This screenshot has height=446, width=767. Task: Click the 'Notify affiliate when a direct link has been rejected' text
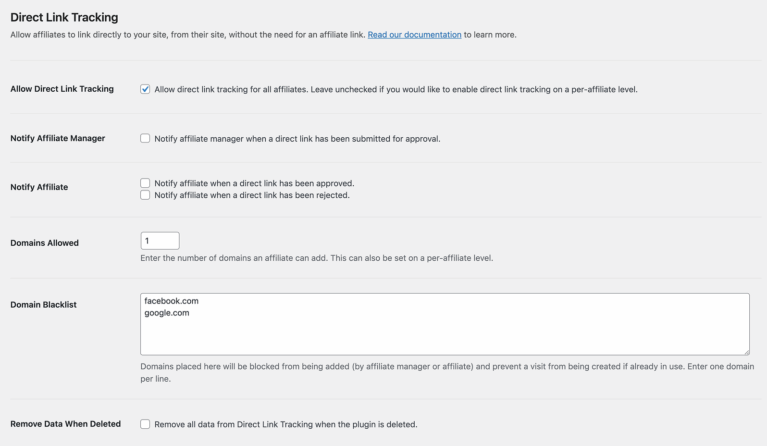252,195
